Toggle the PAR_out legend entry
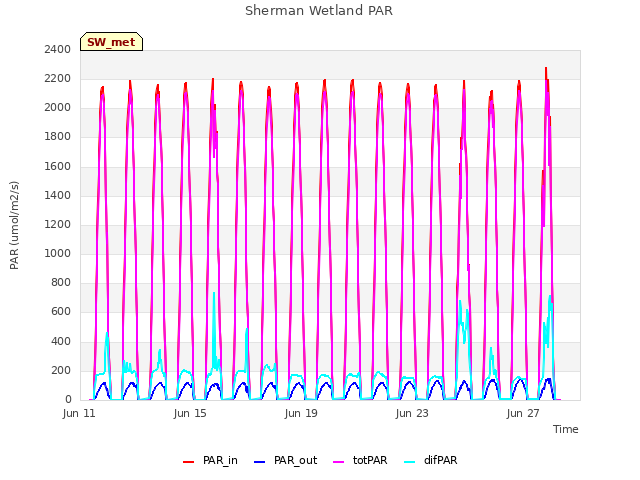The width and height of the screenshot is (640, 480). click(285, 460)
